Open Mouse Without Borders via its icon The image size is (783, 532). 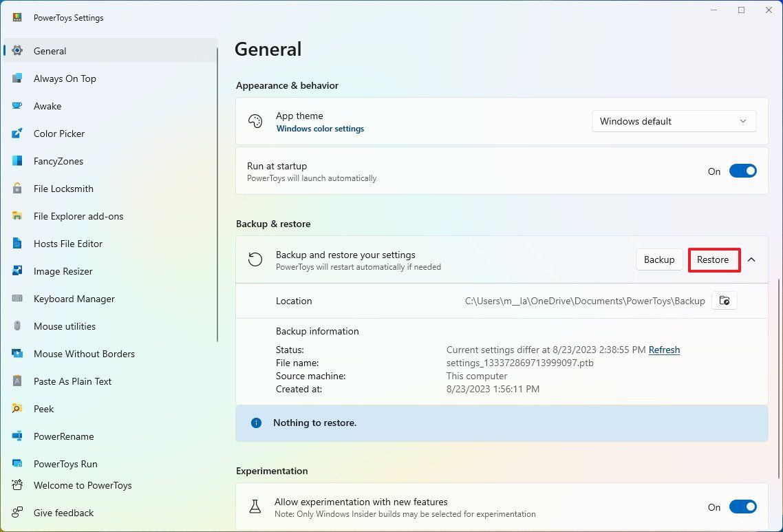tap(17, 354)
